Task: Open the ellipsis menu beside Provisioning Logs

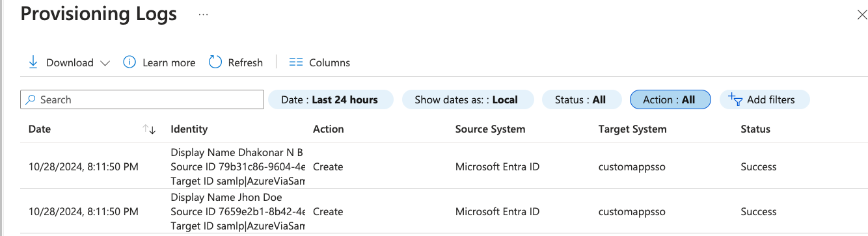Action: point(204,14)
